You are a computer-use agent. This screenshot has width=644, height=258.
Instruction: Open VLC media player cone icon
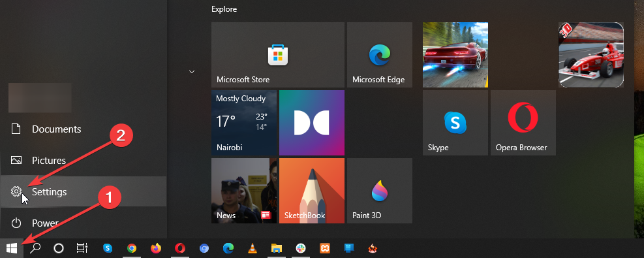(252, 248)
